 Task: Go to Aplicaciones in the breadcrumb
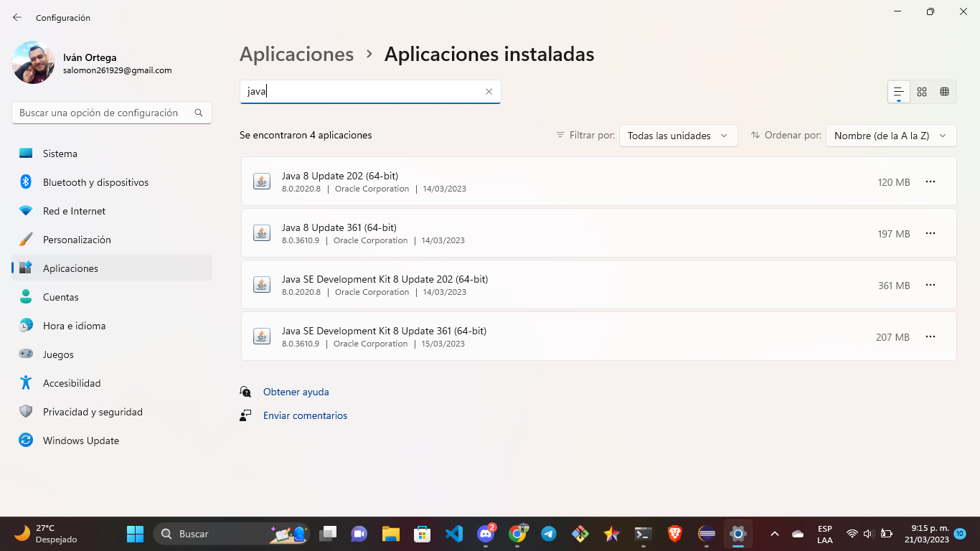pos(296,55)
